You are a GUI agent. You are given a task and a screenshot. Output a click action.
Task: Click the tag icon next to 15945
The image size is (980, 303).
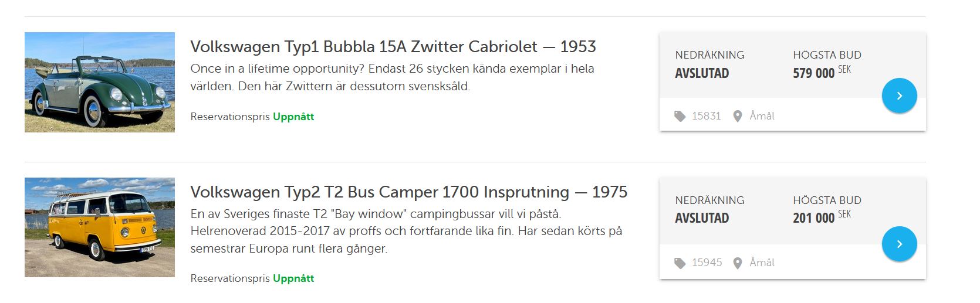(680, 263)
